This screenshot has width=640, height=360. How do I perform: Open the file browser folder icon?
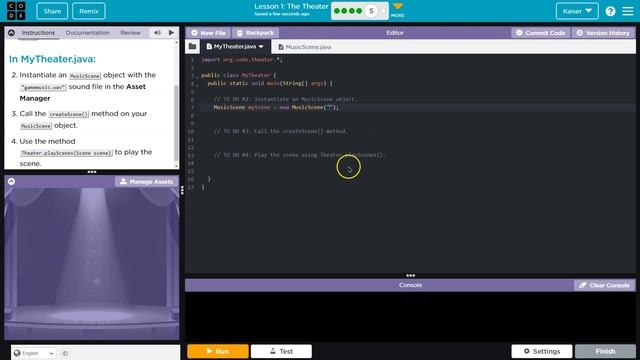(x=192, y=47)
